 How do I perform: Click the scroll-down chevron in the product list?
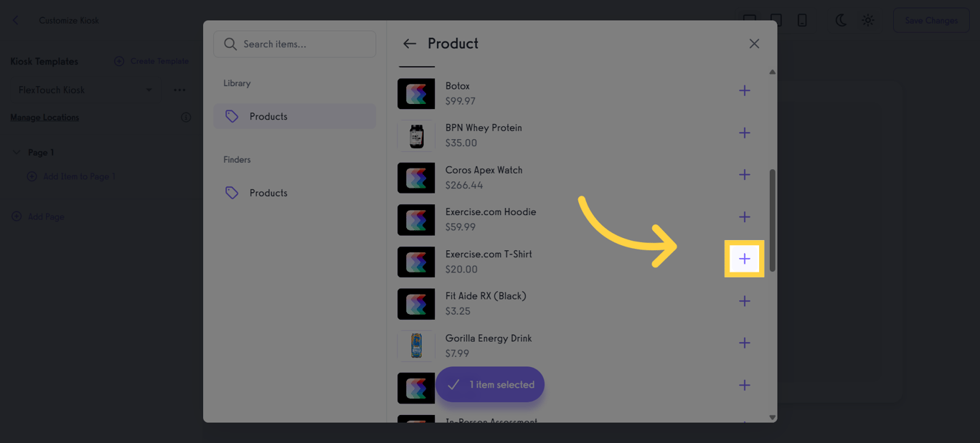click(x=773, y=416)
